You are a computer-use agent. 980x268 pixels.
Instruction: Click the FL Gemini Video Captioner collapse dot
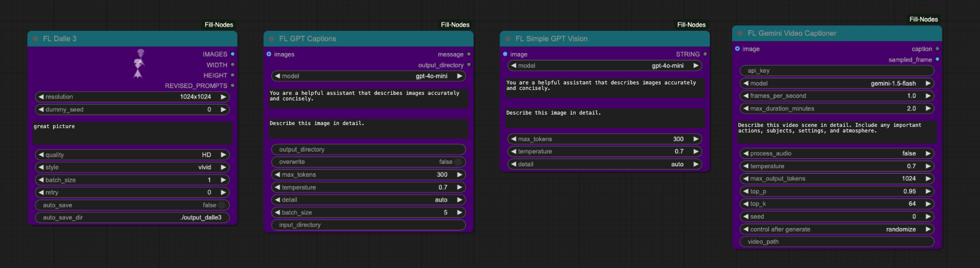740,33
